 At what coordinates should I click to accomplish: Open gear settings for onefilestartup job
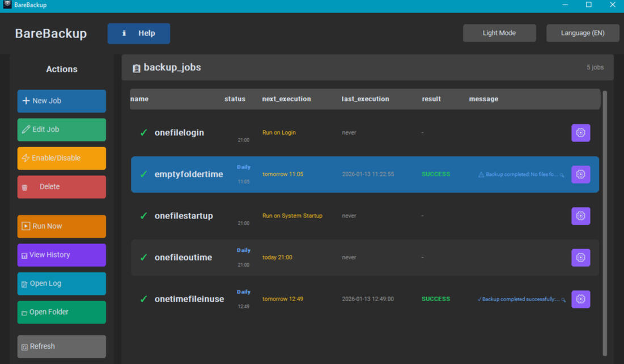(580, 216)
